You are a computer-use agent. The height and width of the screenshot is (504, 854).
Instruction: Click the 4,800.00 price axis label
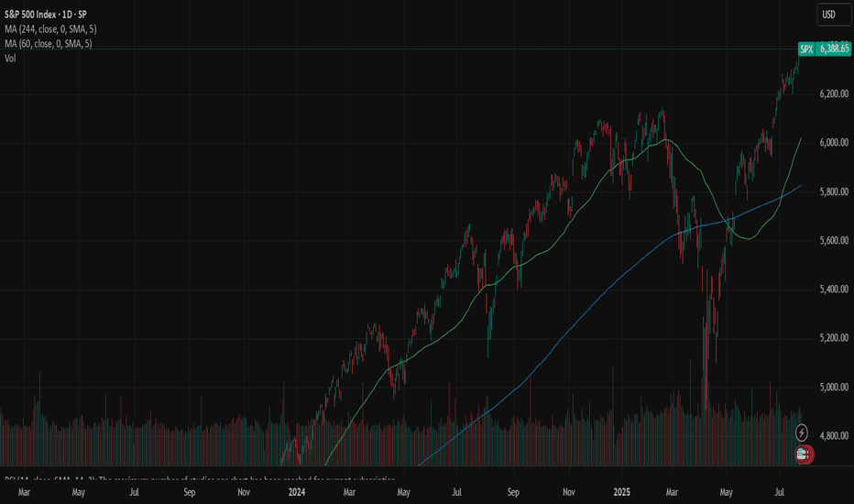[834, 436]
